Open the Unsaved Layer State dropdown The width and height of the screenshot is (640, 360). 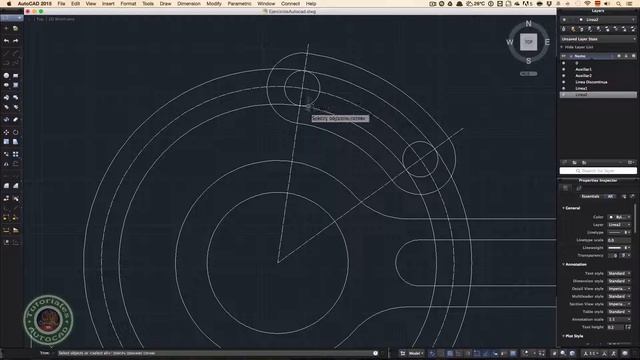[x=598, y=39]
